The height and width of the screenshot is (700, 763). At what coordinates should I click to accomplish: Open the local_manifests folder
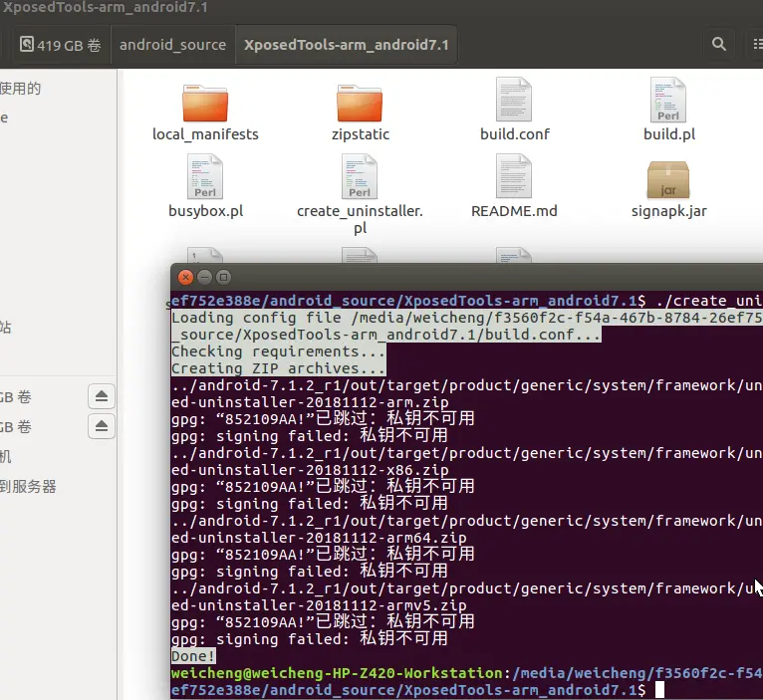(x=205, y=104)
